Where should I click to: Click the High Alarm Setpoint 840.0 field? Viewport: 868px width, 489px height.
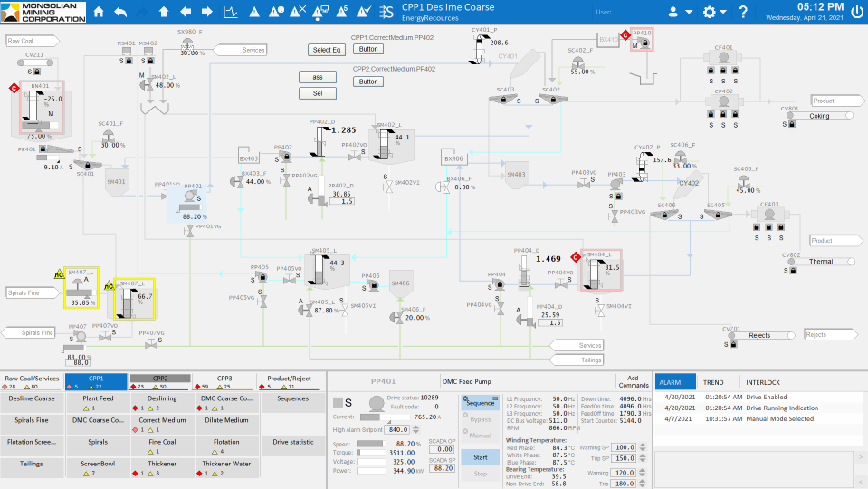398,429
